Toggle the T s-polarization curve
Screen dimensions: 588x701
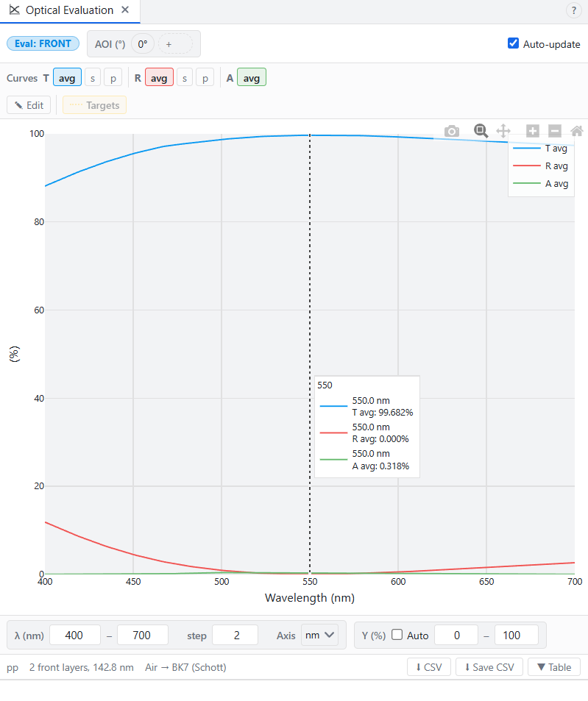coord(93,78)
